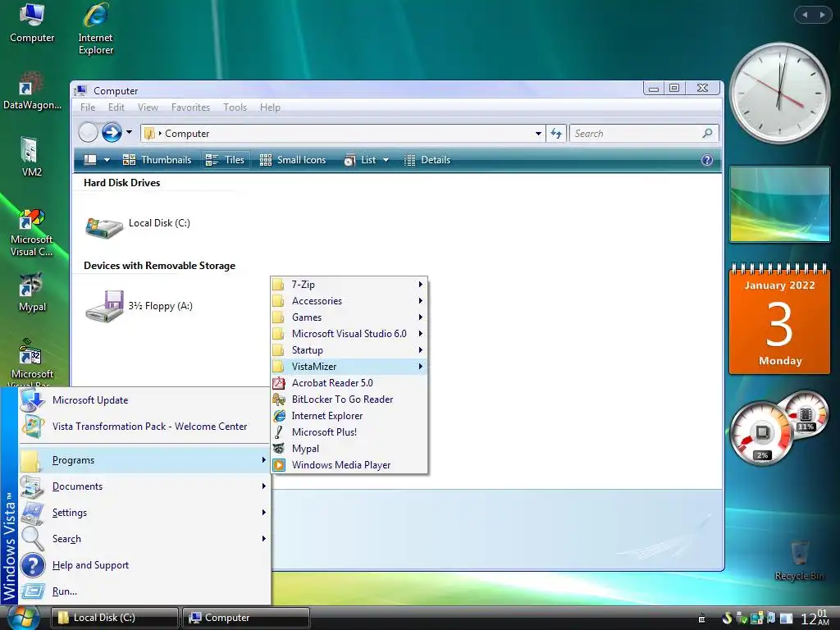Select the 3½ Floppy (A:) drive icon
The image size is (840, 630).
tap(104, 307)
